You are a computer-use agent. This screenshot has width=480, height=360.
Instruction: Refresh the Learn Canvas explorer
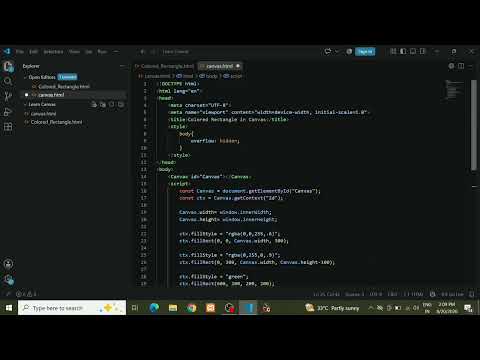point(112,105)
